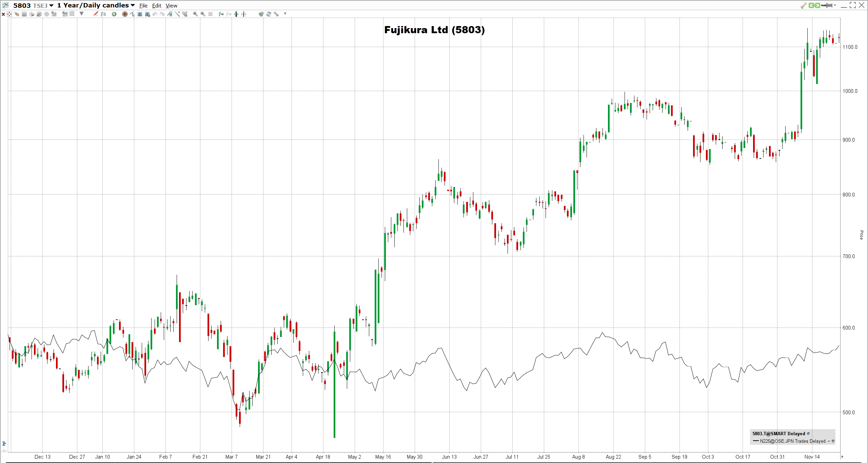Click the chart app icon in title bar
Image resolution: width=868 pixels, height=463 pixels.
click(5, 5)
